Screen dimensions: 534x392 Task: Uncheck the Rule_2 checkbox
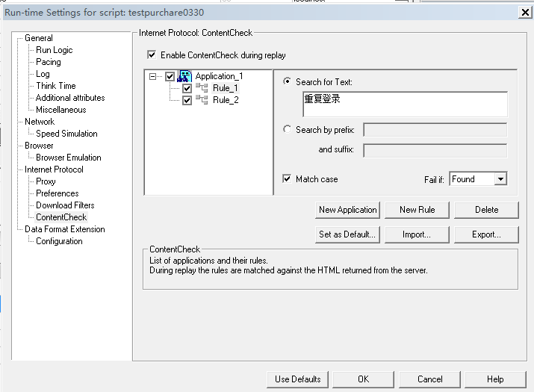pyautogui.click(x=187, y=101)
